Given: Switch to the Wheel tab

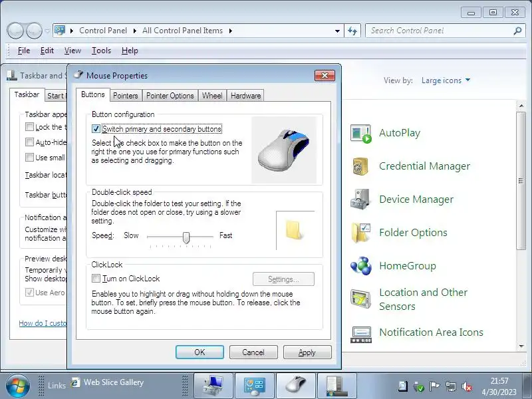Looking at the screenshot, I should click(x=212, y=96).
